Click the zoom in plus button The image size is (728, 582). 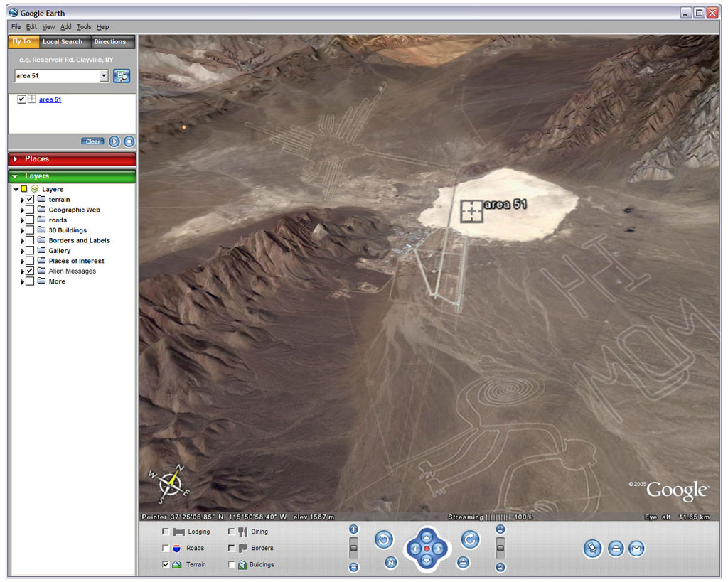click(354, 529)
